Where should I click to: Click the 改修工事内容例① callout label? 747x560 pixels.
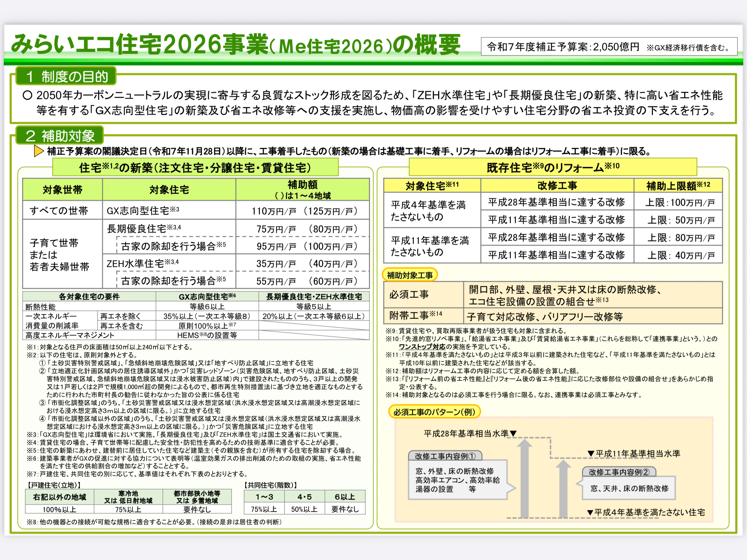445,456
